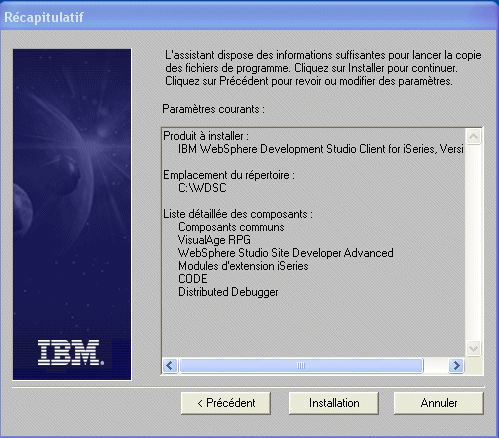Viewport: 499px width, 438px height.
Task: Select 'WebSphere Studio Site Developer Advanced' line
Action: (x=286, y=253)
